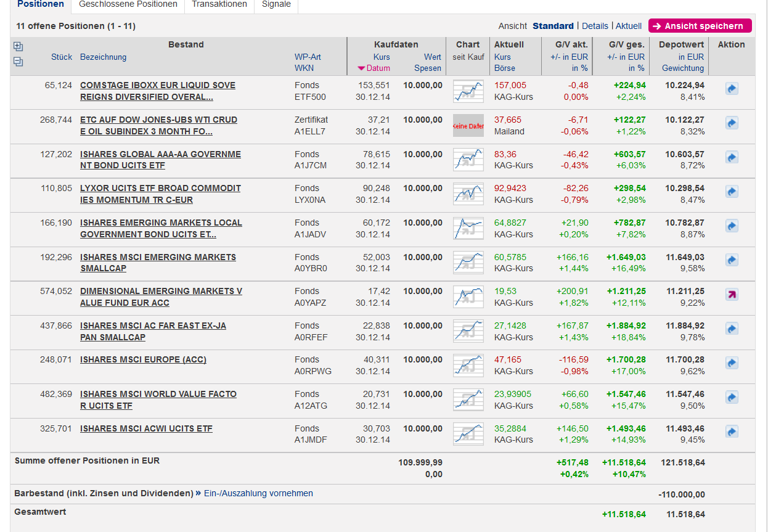Switch to Geschlossene Positionen tab
The width and height of the screenshot is (768, 532).
tap(128, 4)
